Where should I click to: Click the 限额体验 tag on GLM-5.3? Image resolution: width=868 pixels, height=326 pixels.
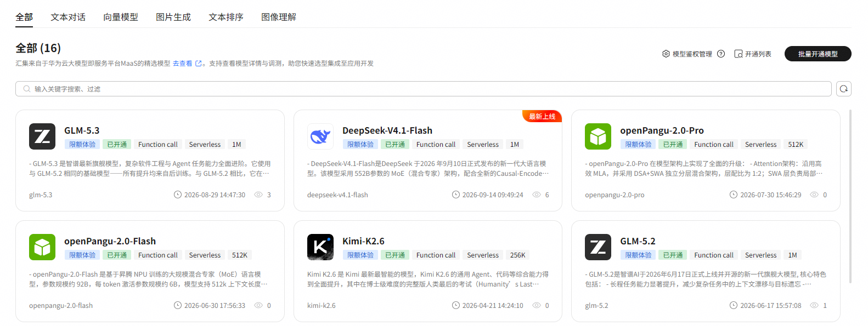point(82,145)
